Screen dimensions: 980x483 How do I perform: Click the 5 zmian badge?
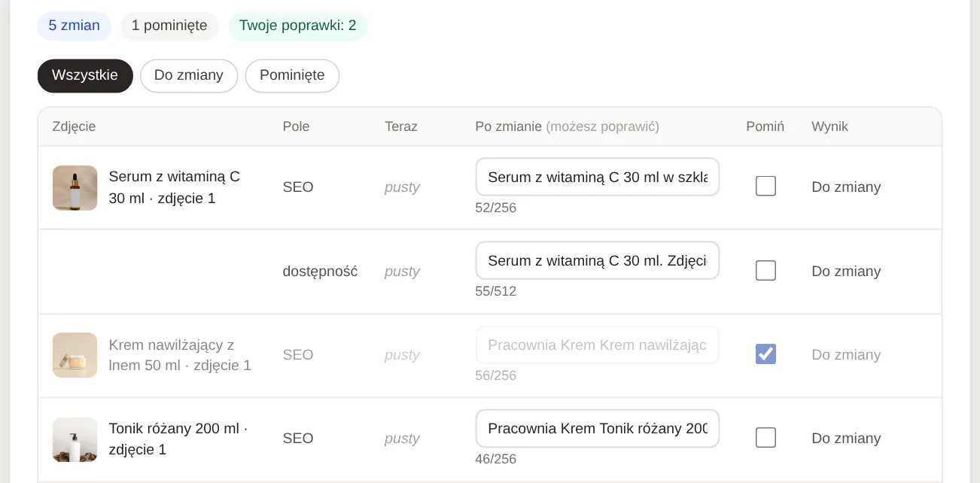pos(75,26)
